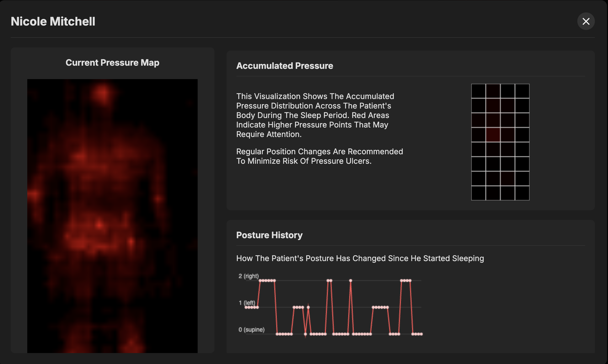Click the patient name 'Nicole Mitchell'

(x=53, y=21)
